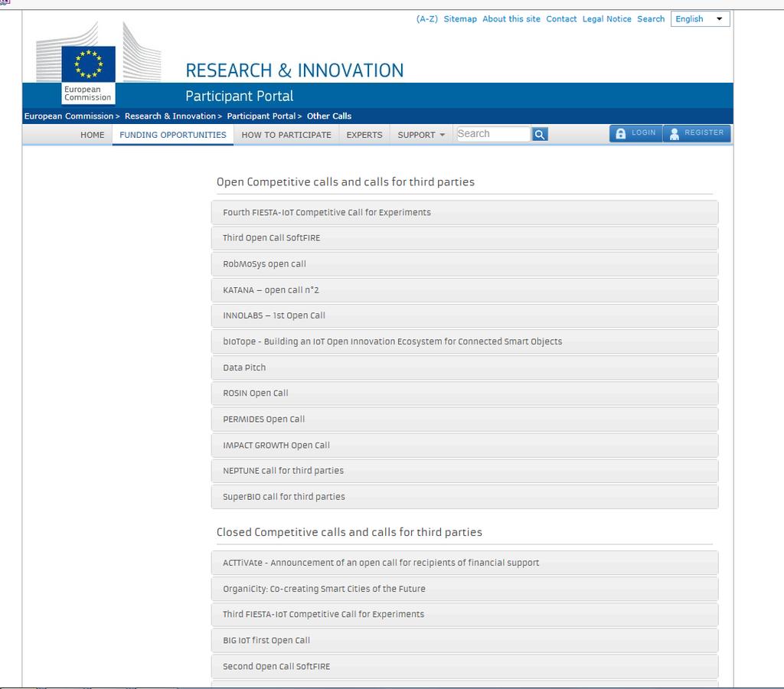Image resolution: width=784 pixels, height=689 pixels.
Task: Expand SuperBIO call for third parties
Action: [465, 497]
